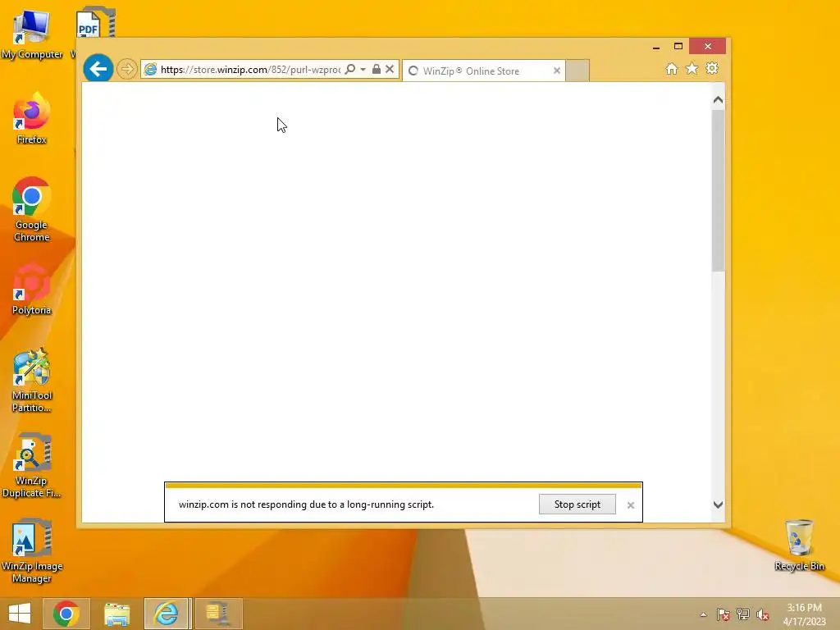Click the Stop script button
Screen dimensions: 840x630
coord(577,504)
